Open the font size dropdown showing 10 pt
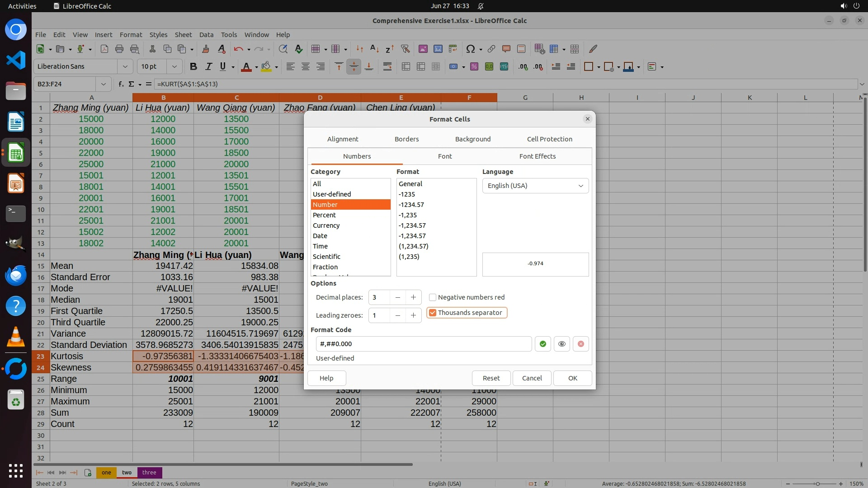This screenshot has width=868, height=488. 174,66
